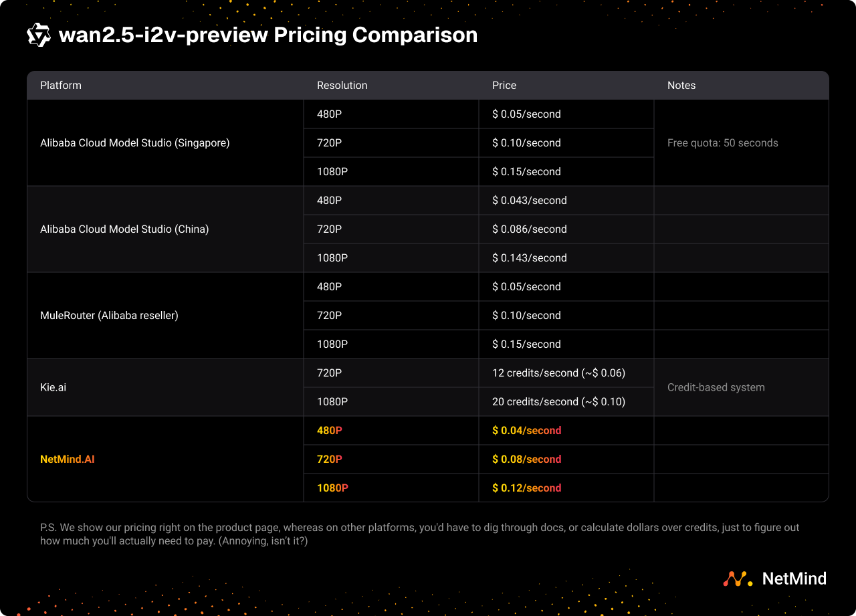The image size is (856, 616).
Task: Click the Free quota: 50 seconds note
Action: pyautogui.click(x=722, y=143)
